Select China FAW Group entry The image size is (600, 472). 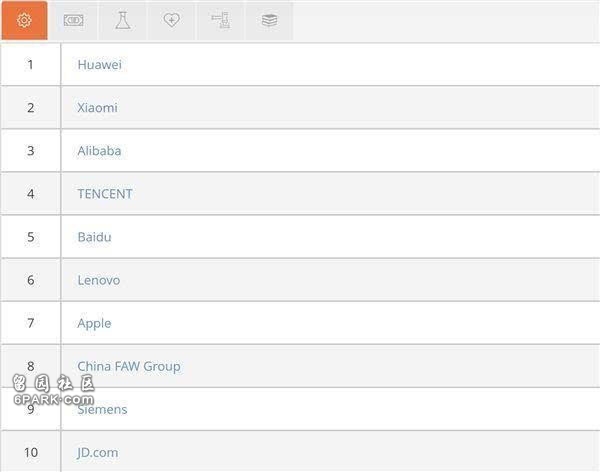(x=129, y=366)
